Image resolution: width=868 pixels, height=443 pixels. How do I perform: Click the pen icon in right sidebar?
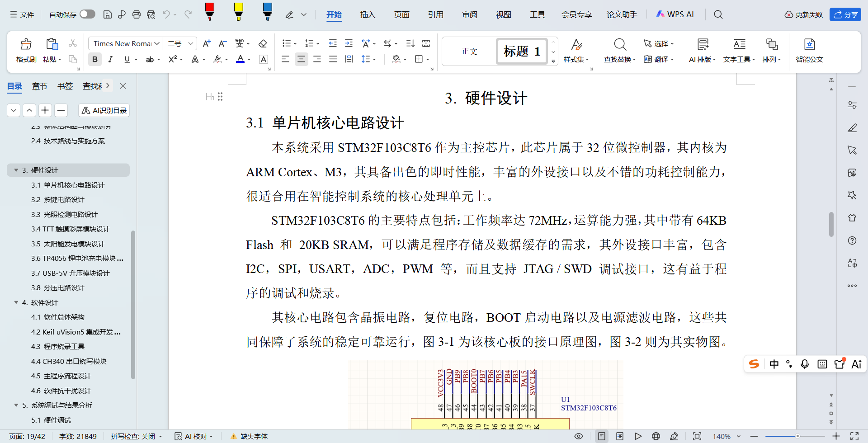(852, 127)
